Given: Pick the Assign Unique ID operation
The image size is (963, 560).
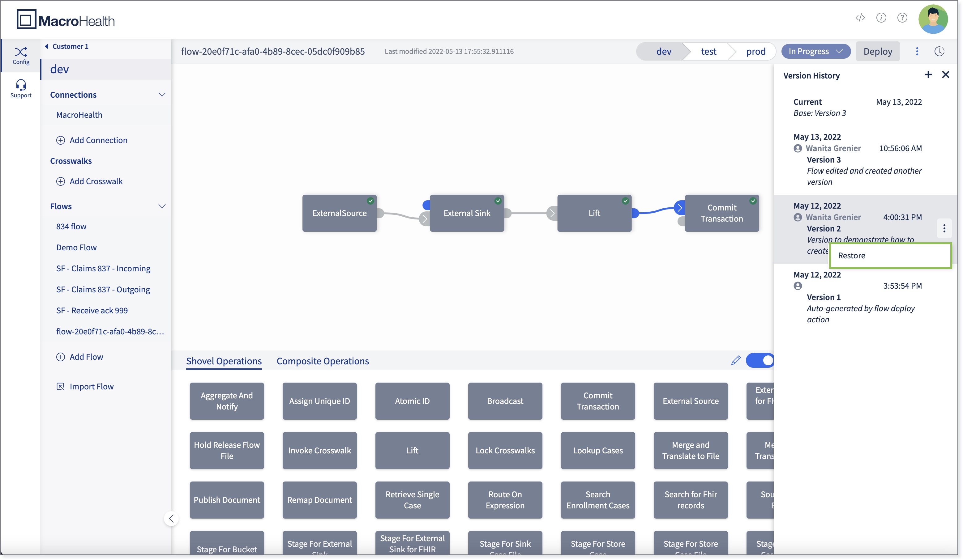Looking at the screenshot, I should click(x=319, y=401).
